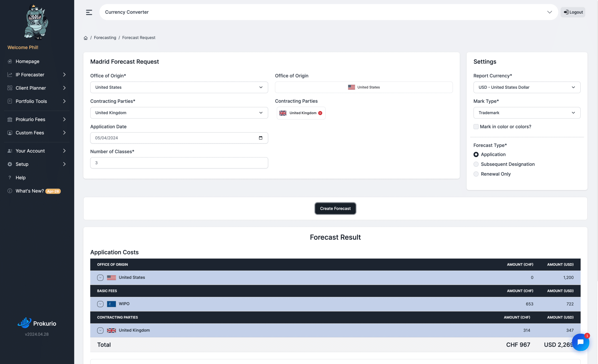The image size is (598, 364).
Task: Click the Number of Classes input field
Action: 179,163
